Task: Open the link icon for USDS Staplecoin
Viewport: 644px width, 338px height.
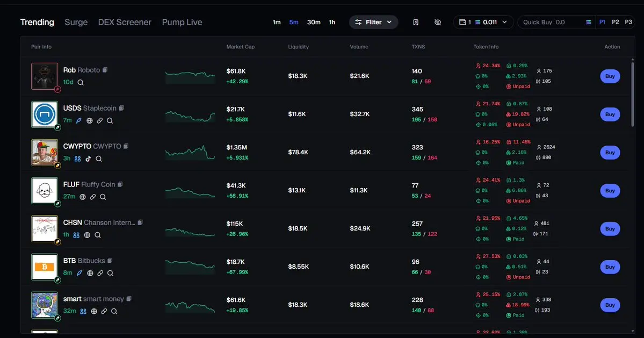Action: (x=100, y=121)
